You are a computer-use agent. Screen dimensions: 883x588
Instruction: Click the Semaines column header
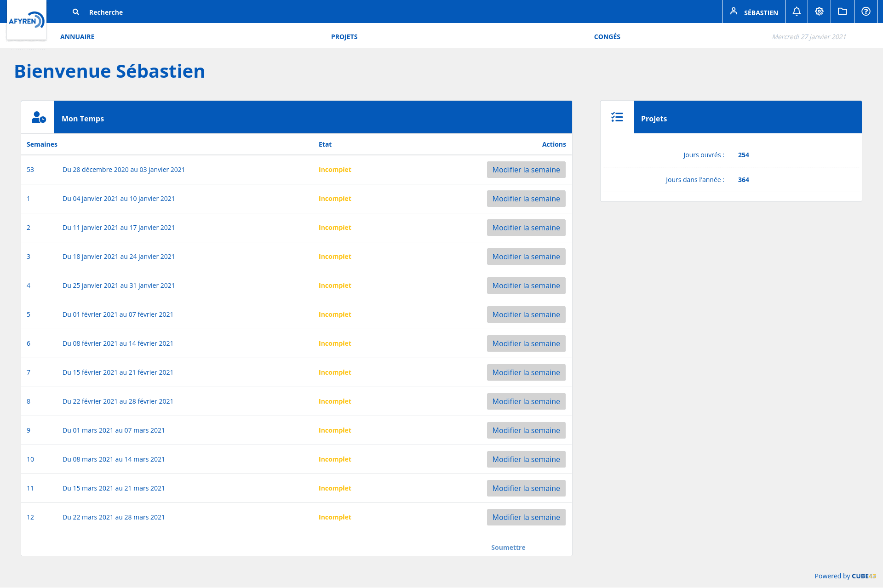coord(42,144)
